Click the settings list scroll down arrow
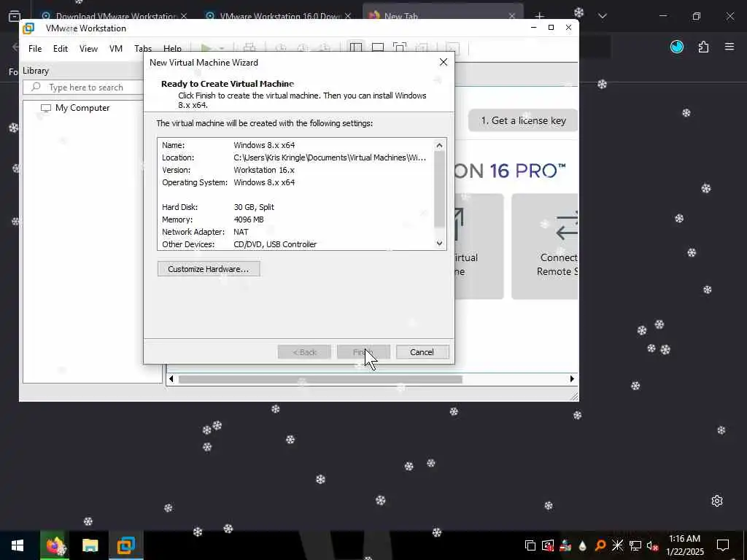 [x=439, y=243]
